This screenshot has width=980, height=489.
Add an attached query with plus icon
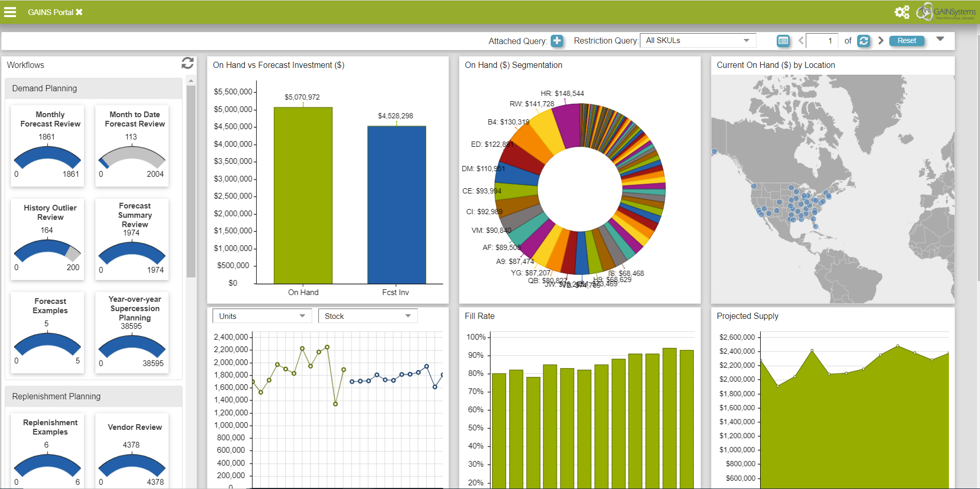557,41
